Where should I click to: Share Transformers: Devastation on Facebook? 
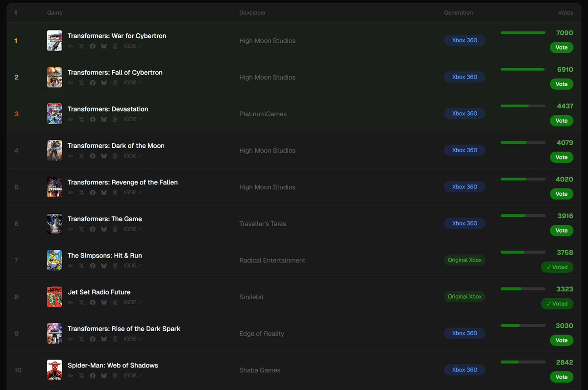[x=93, y=119]
